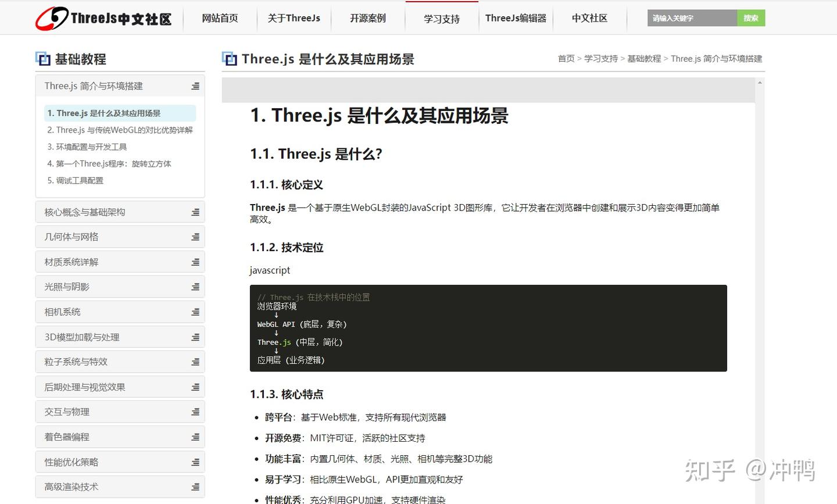The width and height of the screenshot is (837, 504).
Task: Expand the 性能优化策略 section
Action: click(x=120, y=462)
